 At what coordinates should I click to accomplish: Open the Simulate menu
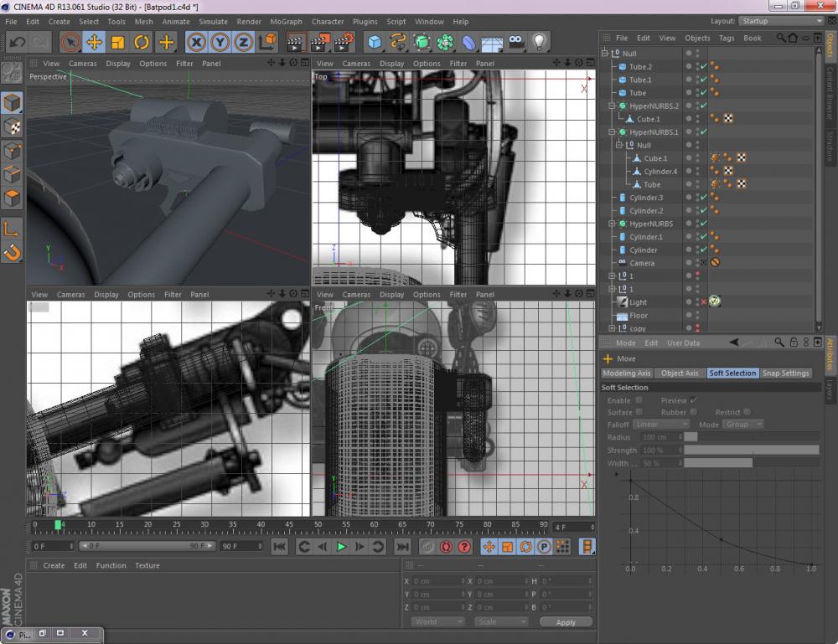pos(213,22)
